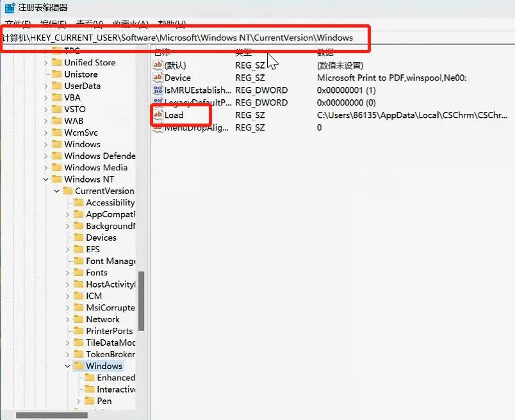Click the Fonts folder icon

coord(79,273)
